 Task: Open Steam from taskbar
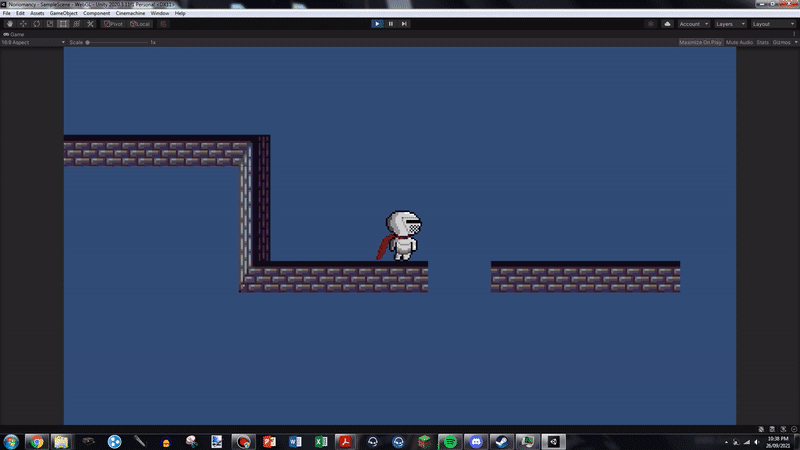[502, 442]
